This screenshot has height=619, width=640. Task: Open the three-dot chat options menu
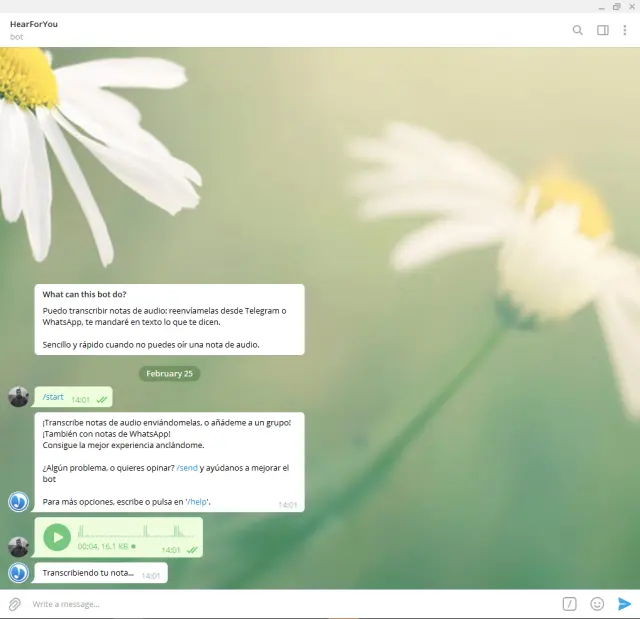point(625,30)
